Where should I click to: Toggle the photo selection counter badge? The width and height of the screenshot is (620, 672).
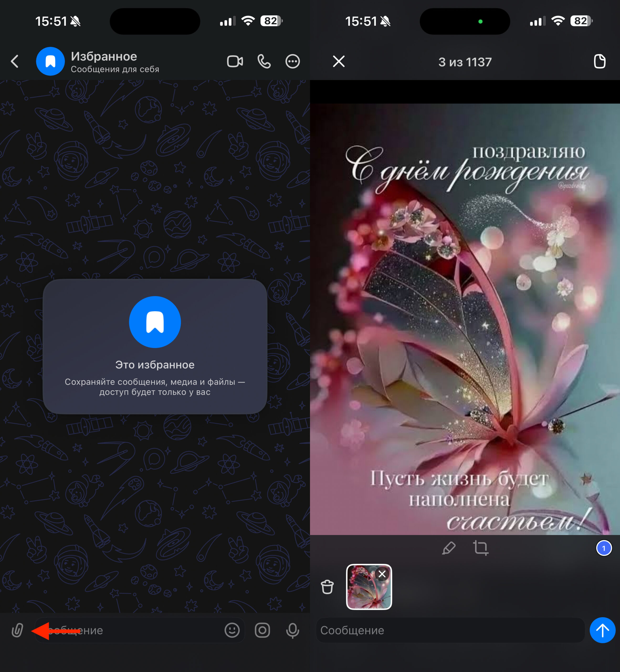(x=603, y=548)
